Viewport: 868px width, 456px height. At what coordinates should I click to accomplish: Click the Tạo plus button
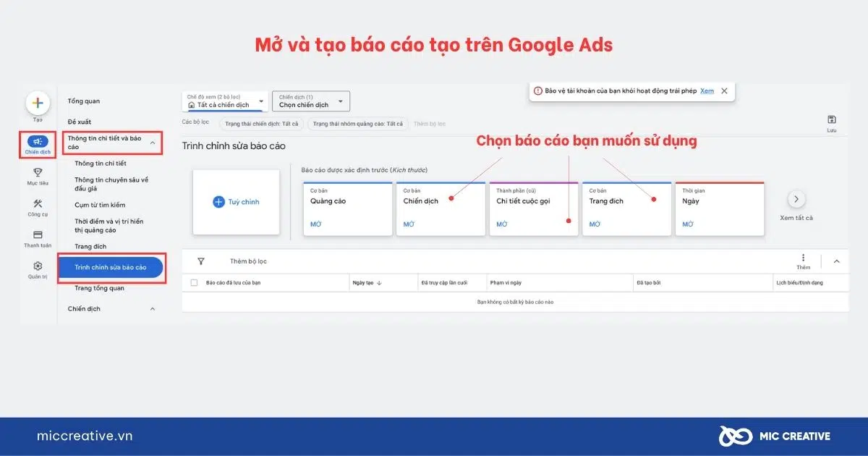click(38, 104)
